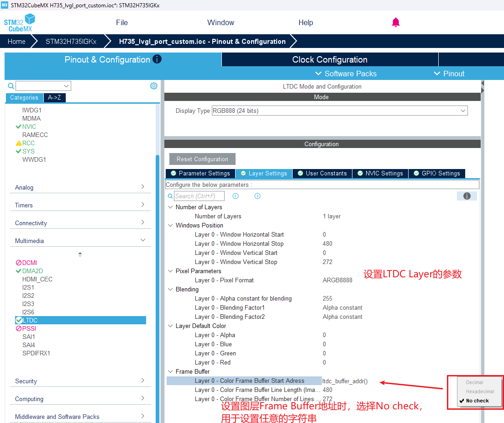
Task: Open the Help menu
Action: tap(306, 22)
